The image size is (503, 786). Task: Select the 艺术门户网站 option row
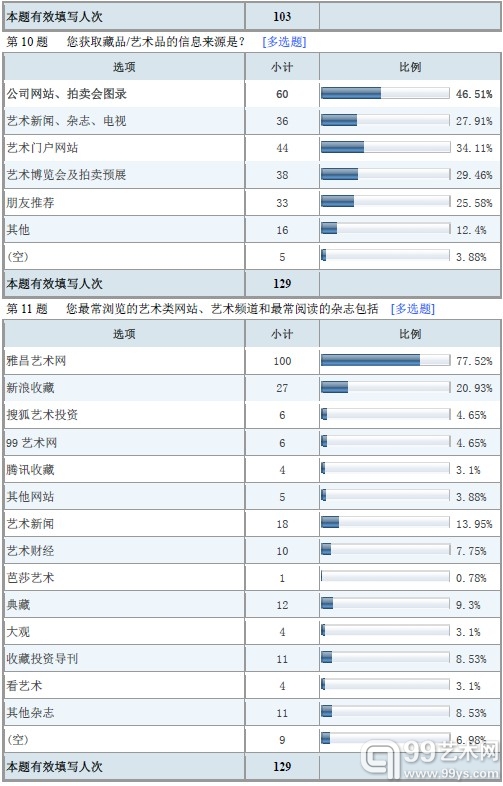252,148
